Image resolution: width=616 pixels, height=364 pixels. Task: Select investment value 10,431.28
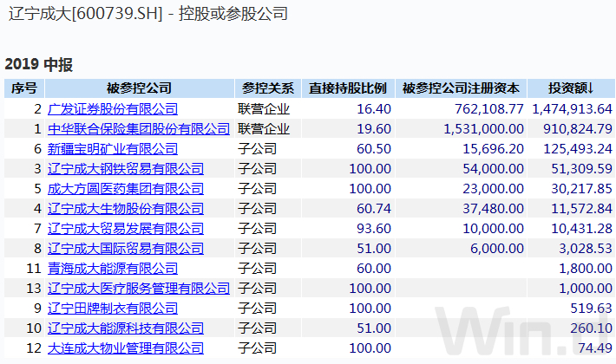click(582, 229)
